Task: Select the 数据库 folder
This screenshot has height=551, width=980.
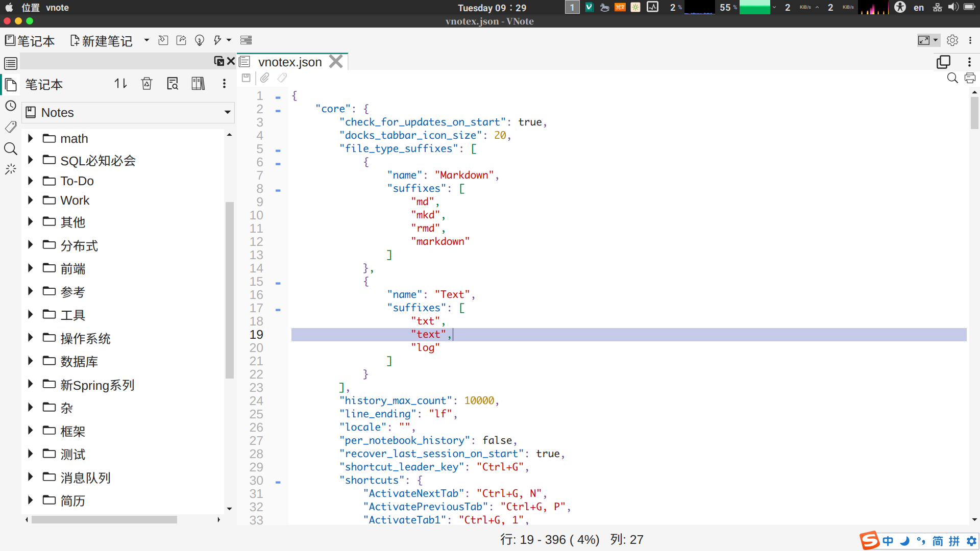Action: 79,361
